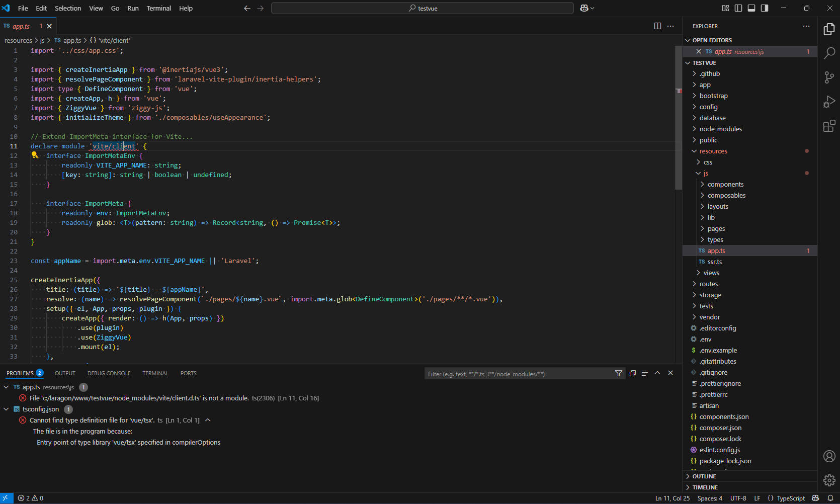840x504 pixels.
Task: Click the editor vertical scrollbar
Action: coord(679,118)
